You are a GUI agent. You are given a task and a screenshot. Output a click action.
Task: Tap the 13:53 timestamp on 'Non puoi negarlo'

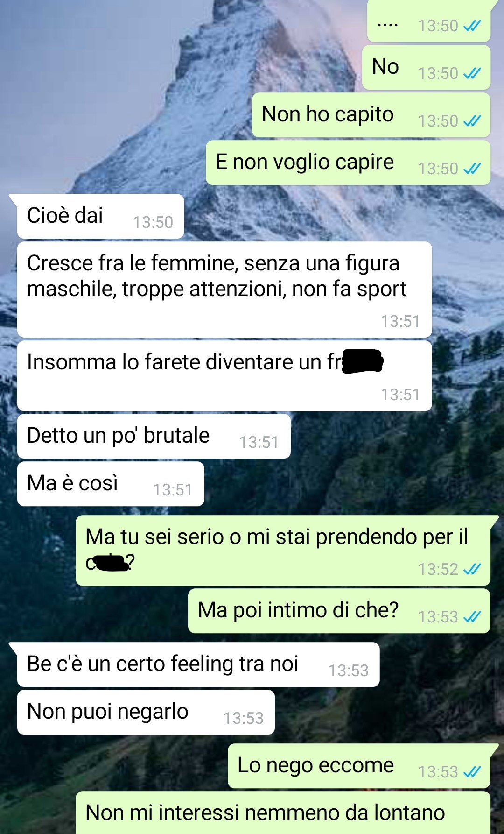tap(244, 718)
